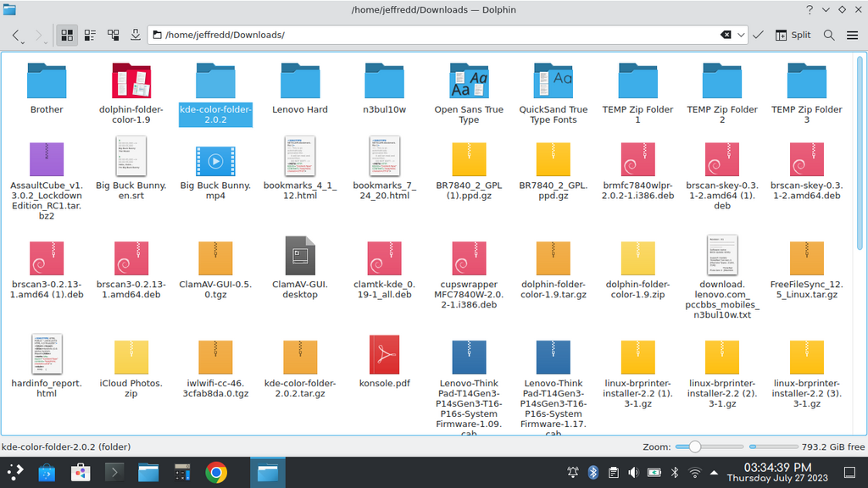Image resolution: width=868 pixels, height=488 pixels.
Task: Select the Brother folder
Action: point(47,88)
